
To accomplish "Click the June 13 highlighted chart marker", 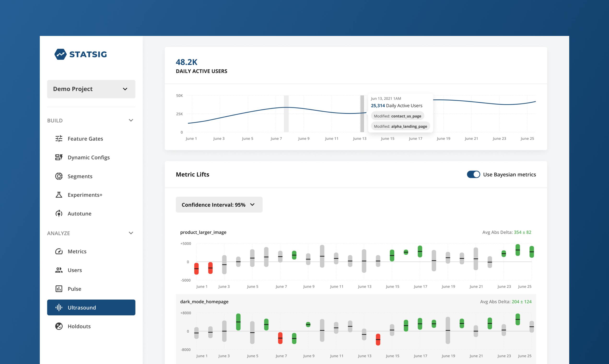I will [x=362, y=114].
